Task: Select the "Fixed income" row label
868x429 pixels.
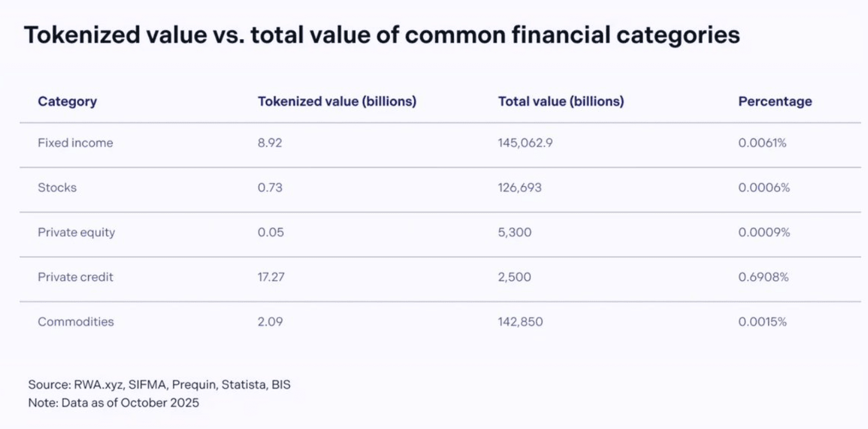Action: [x=75, y=143]
